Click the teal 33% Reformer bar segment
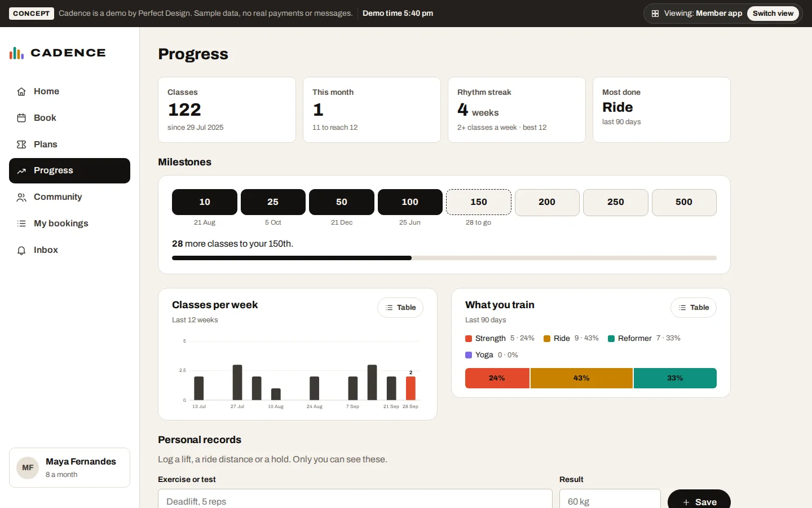Image resolution: width=812 pixels, height=508 pixels. pos(675,378)
